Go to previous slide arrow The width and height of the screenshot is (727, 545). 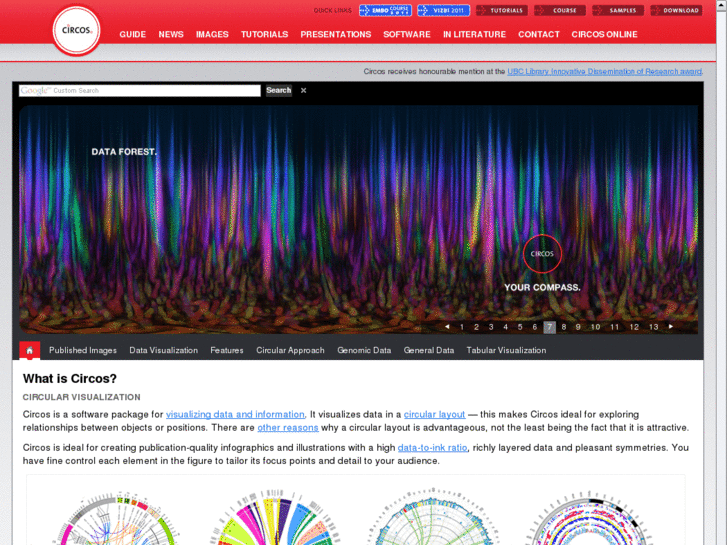[447, 327]
